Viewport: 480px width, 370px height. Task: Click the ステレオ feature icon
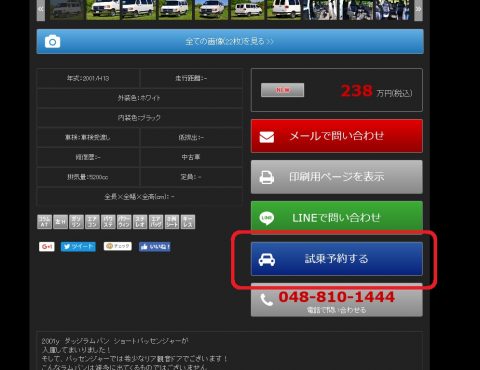(x=140, y=222)
